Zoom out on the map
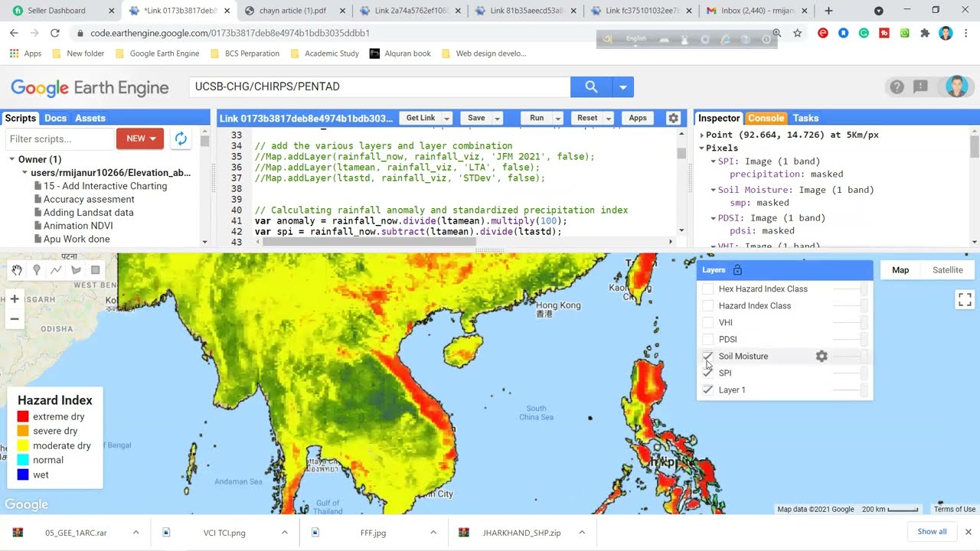Viewport: 980px width, 551px height. coord(15,319)
